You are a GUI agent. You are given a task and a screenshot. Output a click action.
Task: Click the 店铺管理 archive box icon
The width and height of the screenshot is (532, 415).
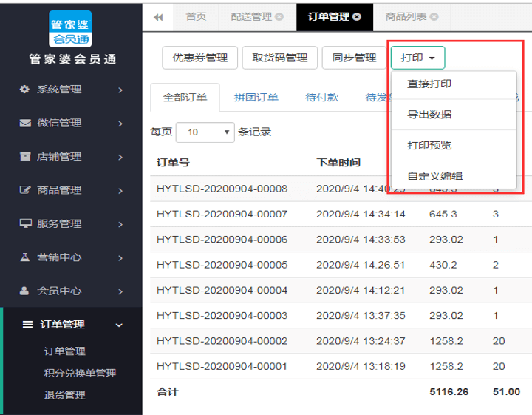[x=24, y=157]
